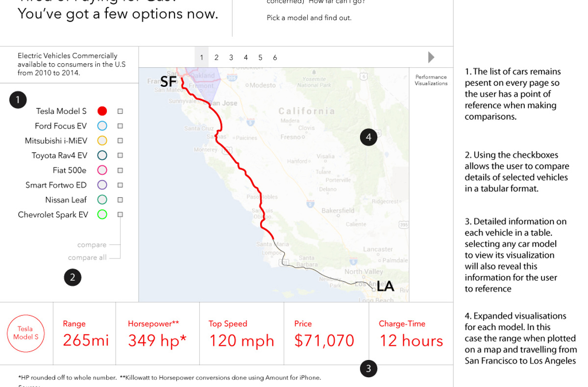Click the Ford Focus EV blue circle icon
The width and height of the screenshot is (588, 387).
[x=102, y=126]
